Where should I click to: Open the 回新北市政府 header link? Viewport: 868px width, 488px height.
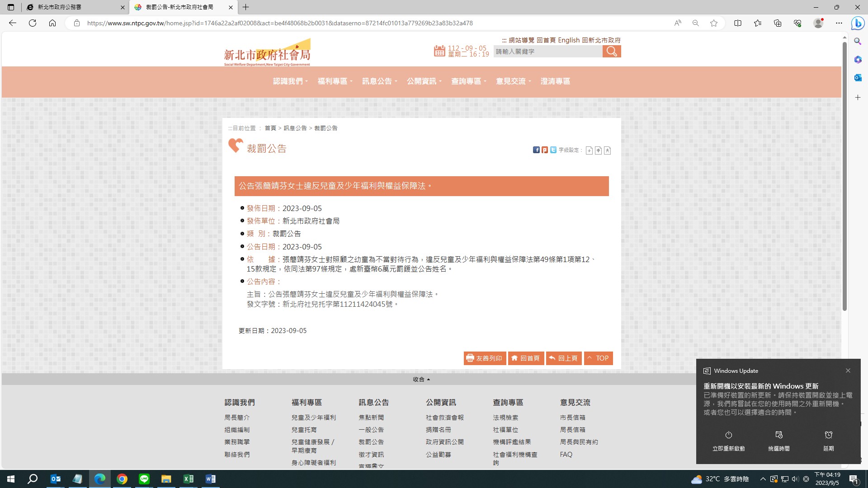[601, 40]
